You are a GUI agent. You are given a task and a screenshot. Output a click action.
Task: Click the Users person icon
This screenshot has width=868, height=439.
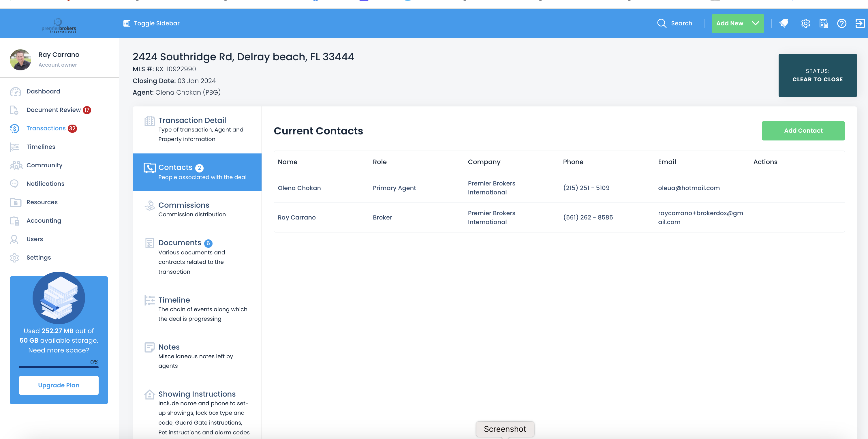(x=14, y=239)
